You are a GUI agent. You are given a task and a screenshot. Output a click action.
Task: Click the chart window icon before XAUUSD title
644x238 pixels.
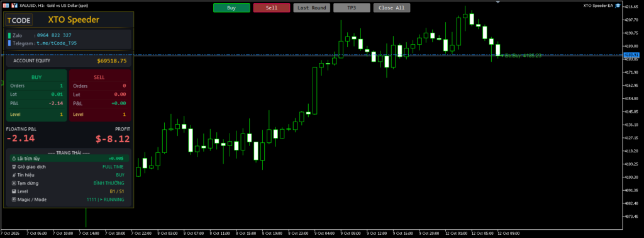click(6, 6)
